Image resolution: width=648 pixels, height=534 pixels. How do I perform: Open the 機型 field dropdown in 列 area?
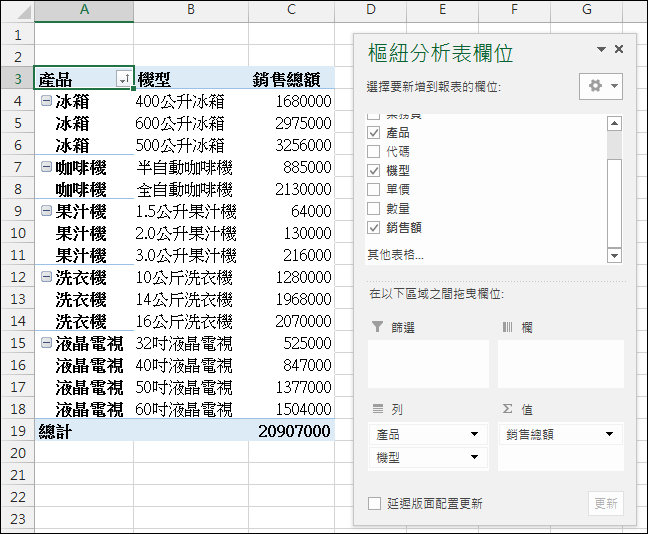pos(474,457)
